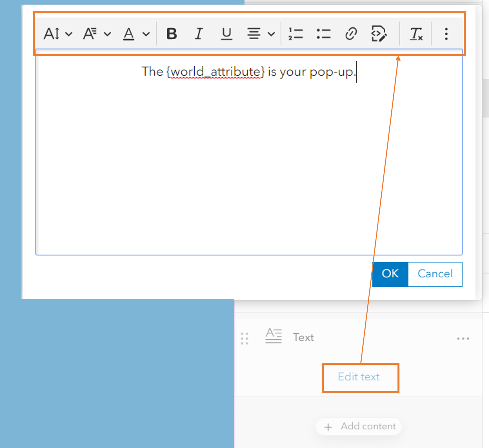Click the Text element drag handle
The width and height of the screenshot is (489, 448).
[x=244, y=338]
